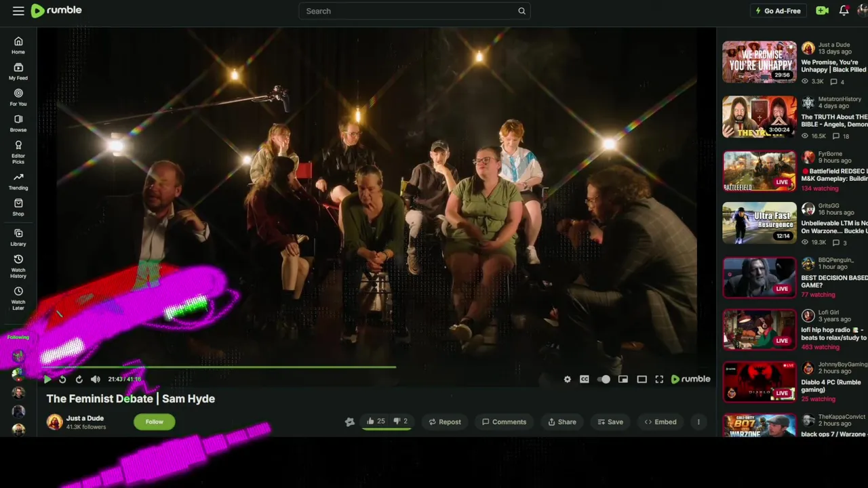This screenshot has width=868, height=488.
Task: Open the Diablo 4 PC live thumbnail
Action: [x=759, y=382]
